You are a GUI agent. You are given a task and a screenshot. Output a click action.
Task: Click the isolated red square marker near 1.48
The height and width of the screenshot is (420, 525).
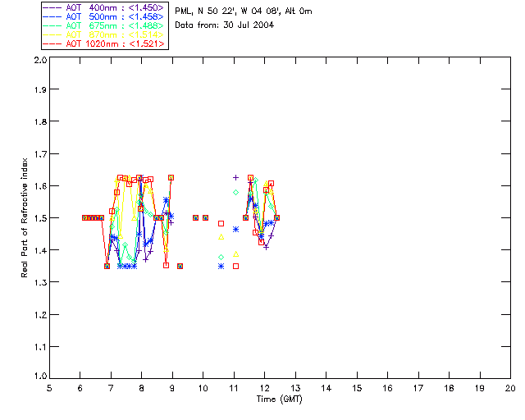[221, 223]
